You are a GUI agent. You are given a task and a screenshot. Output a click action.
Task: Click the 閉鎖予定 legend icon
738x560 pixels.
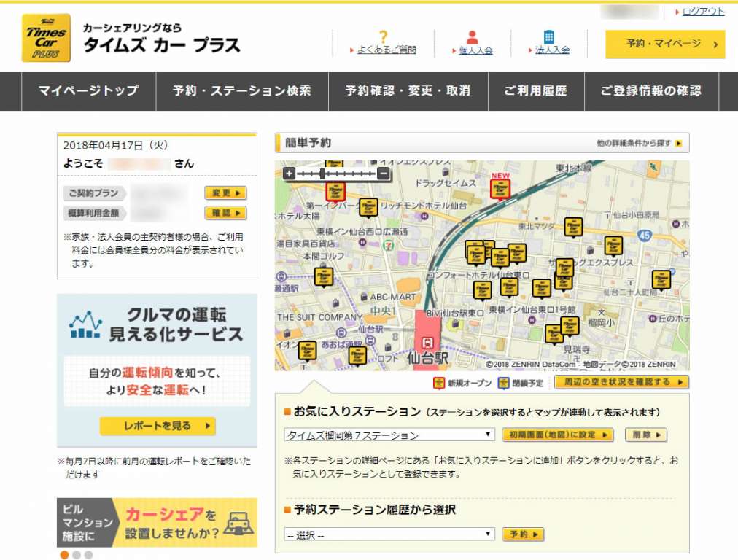503,383
